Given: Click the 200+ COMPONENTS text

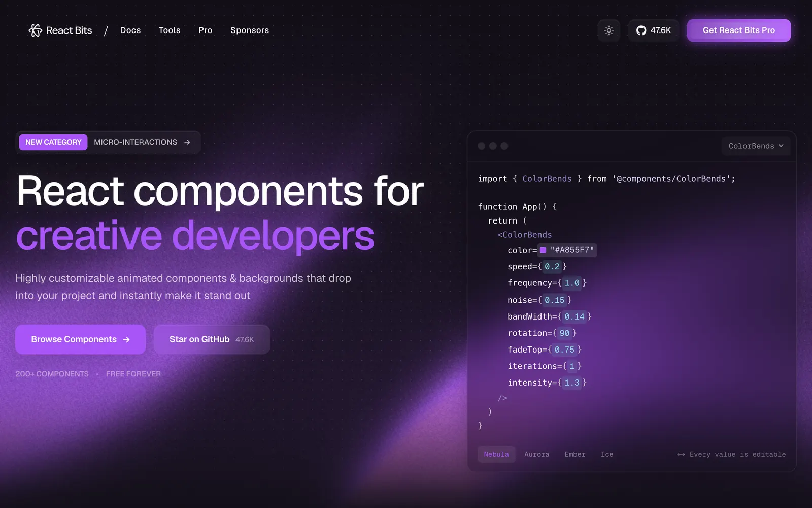Looking at the screenshot, I should (52, 374).
